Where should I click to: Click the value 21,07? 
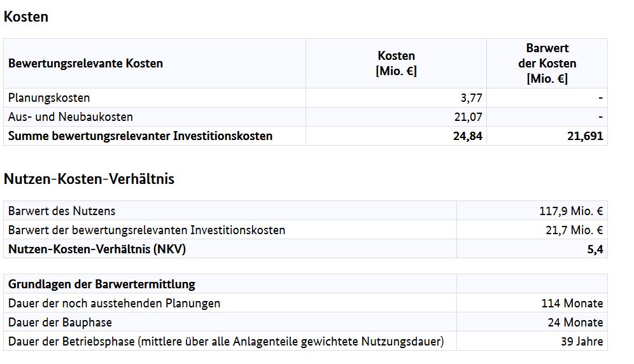[468, 117]
